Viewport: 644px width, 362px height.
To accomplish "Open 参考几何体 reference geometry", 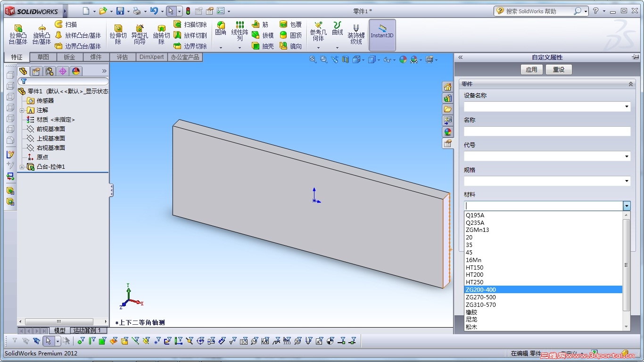I will click(x=318, y=31).
